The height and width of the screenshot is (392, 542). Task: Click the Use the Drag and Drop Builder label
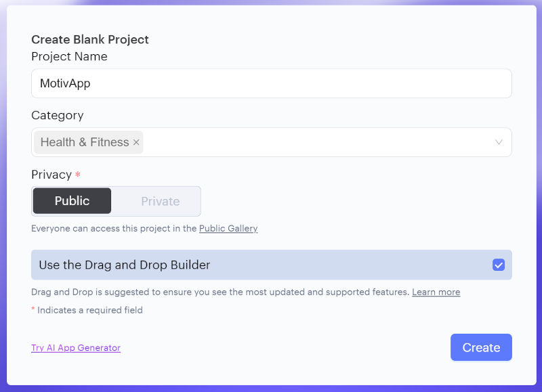(125, 265)
